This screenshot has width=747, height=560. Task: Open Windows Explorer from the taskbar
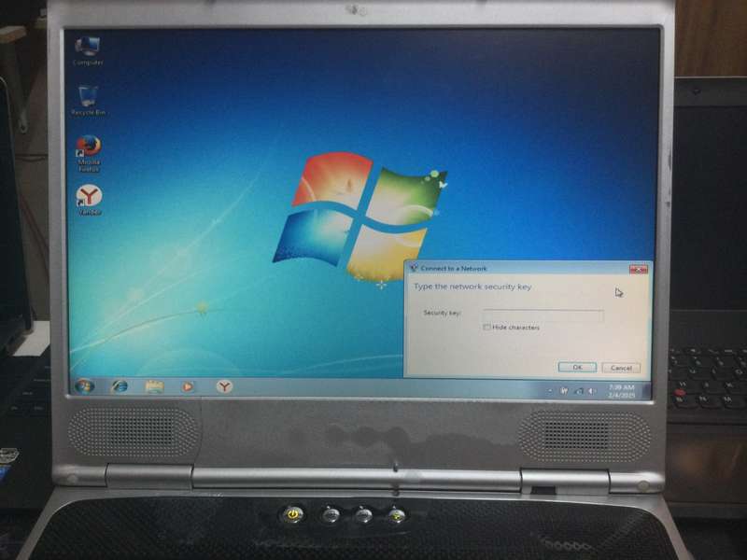tap(154, 386)
